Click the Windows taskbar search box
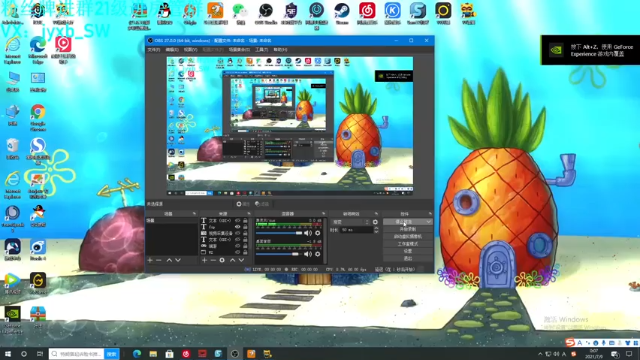Screen dimensions: 640x360 tap(76, 354)
